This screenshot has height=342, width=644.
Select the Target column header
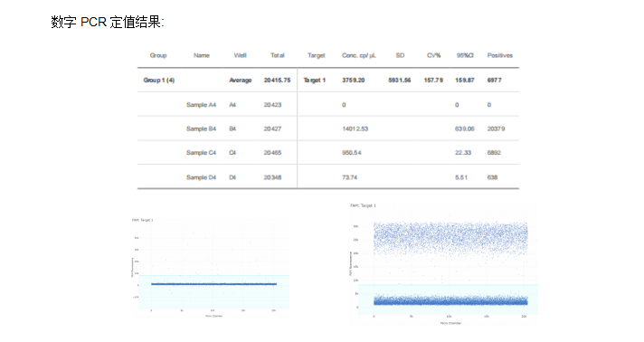click(317, 55)
